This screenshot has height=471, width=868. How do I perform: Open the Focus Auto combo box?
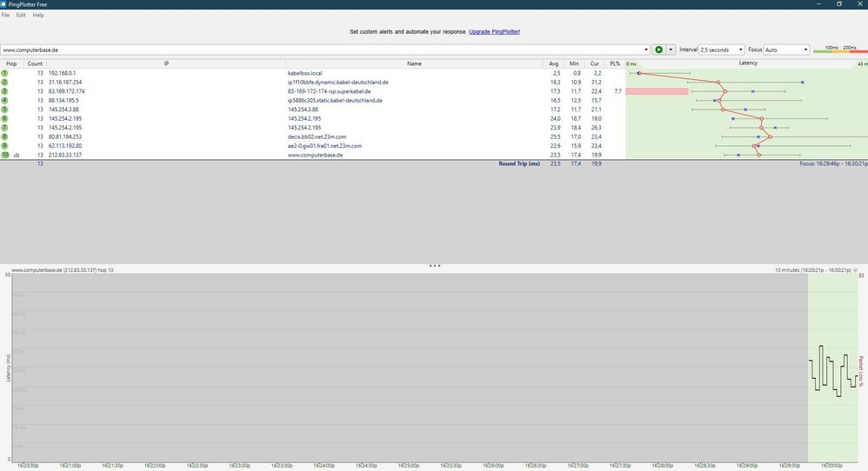tap(786, 50)
